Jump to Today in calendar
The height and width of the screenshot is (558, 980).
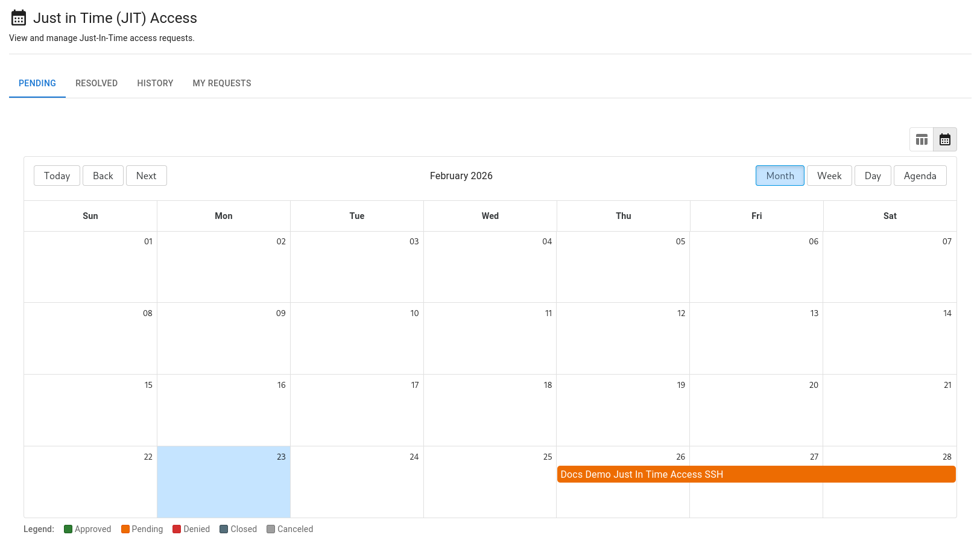(x=57, y=176)
